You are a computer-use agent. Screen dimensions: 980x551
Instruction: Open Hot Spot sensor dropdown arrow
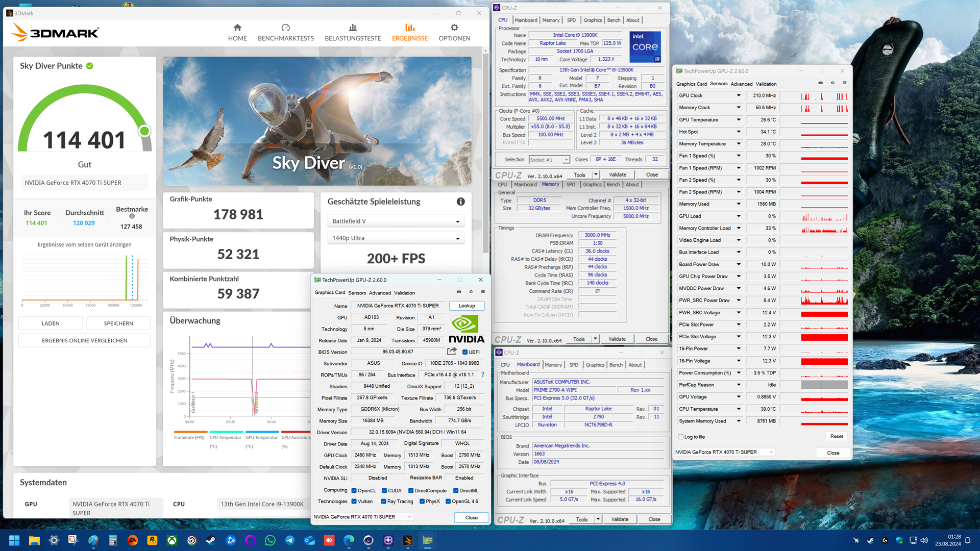[x=738, y=132]
